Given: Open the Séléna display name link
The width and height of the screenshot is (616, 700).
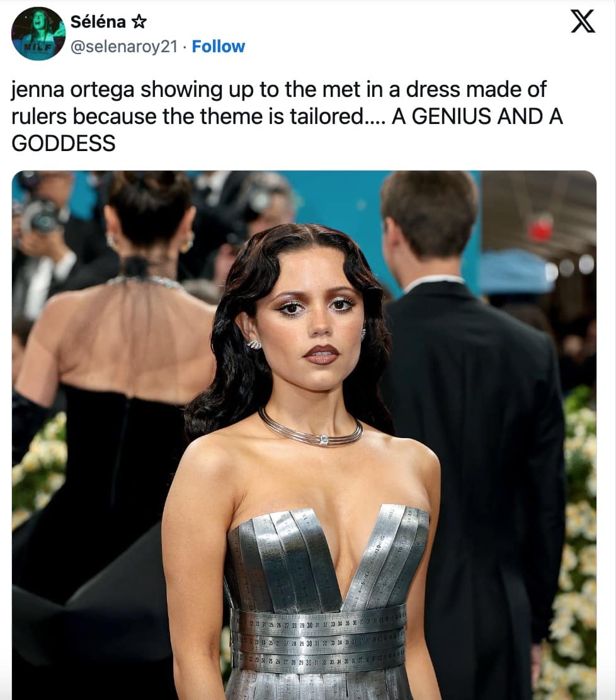Looking at the screenshot, I should (x=98, y=21).
